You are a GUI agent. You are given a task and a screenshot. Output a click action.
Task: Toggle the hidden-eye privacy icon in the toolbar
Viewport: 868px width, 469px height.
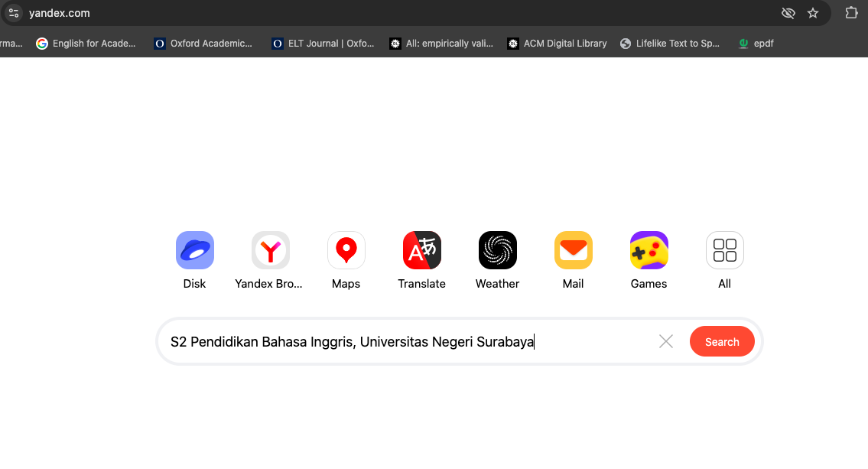pyautogui.click(x=788, y=13)
